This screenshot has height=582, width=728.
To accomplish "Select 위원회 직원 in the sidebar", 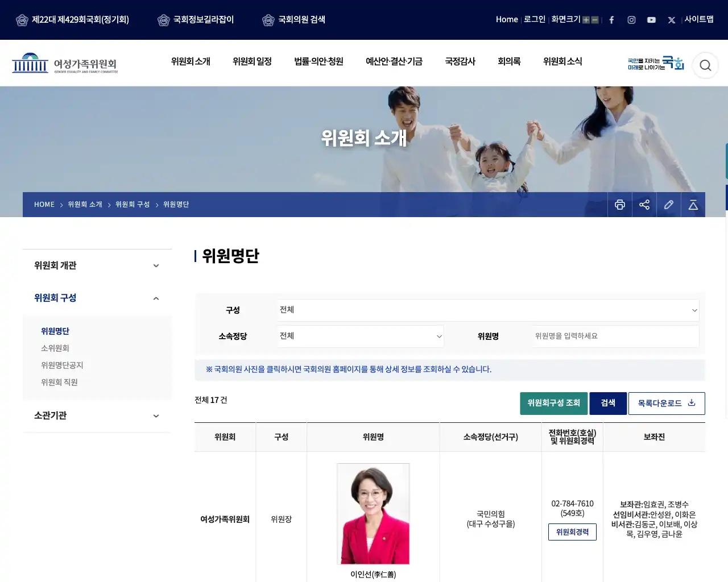I will [59, 383].
